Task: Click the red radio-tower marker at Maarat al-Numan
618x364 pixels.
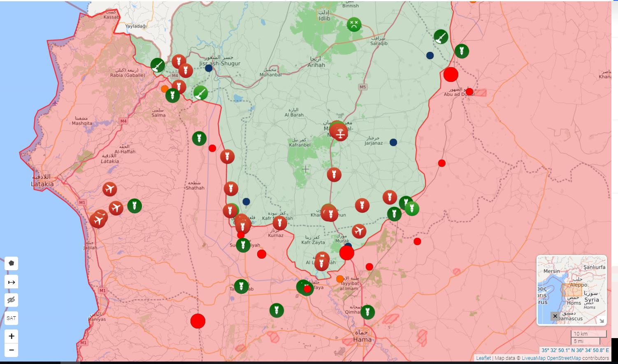Action: pyautogui.click(x=340, y=133)
